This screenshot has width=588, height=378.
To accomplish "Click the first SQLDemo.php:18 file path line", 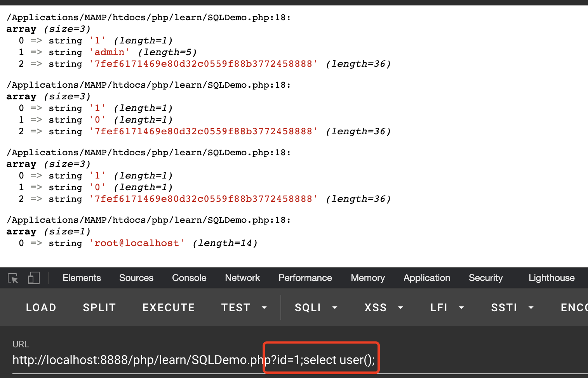I will tap(149, 17).
